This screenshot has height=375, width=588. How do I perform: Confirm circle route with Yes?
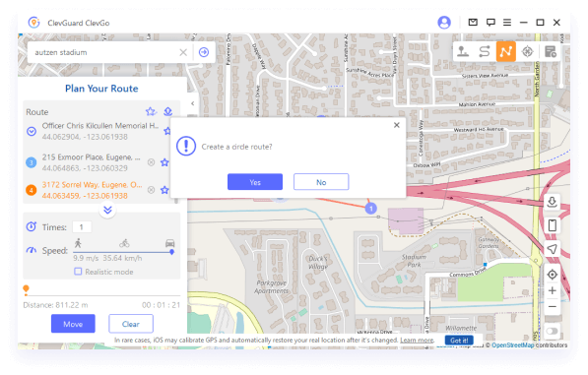pos(255,182)
